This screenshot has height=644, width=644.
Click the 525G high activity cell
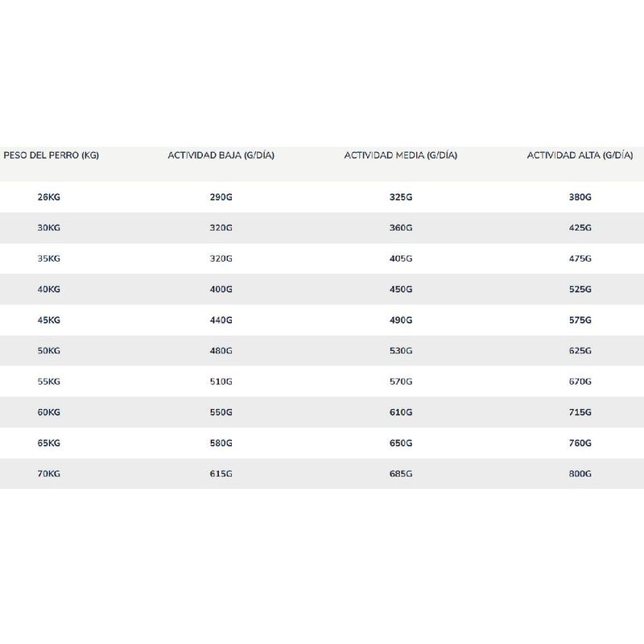pyautogui.click(x=580, y=290)
